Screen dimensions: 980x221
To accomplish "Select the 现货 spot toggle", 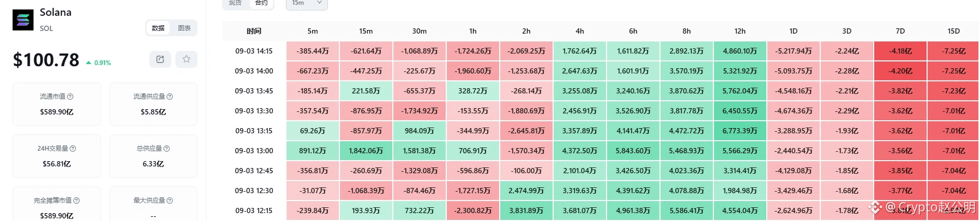I will (235, 3).
